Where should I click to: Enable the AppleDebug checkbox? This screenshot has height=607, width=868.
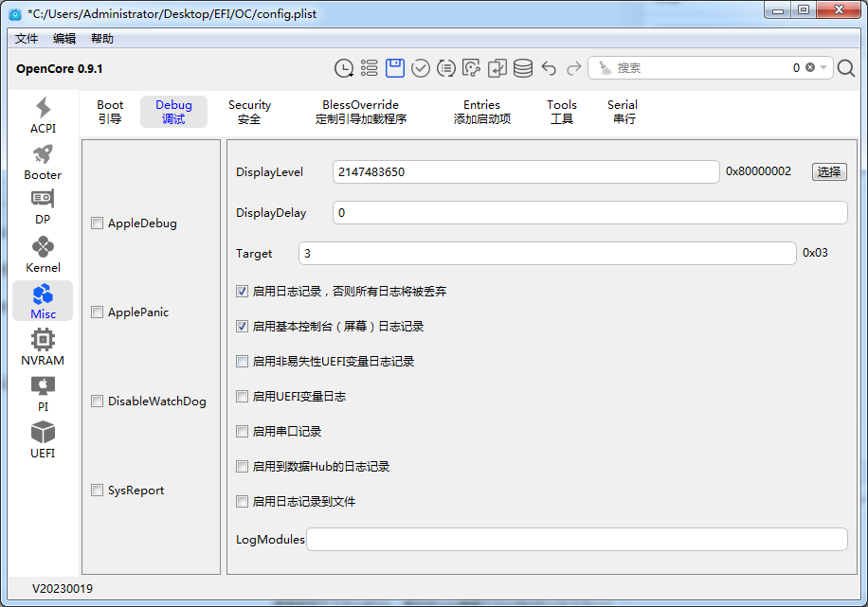[98, 223]
